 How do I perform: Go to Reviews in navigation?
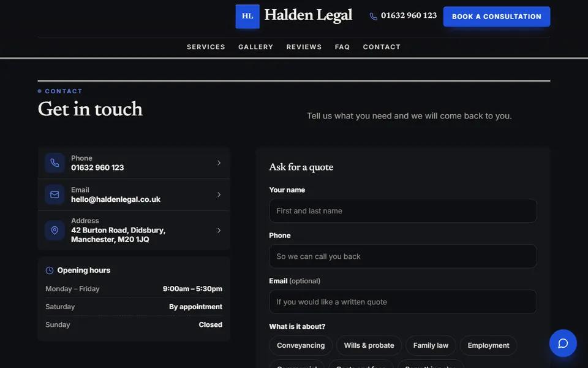pyautogui.click(x=304, y=47)
